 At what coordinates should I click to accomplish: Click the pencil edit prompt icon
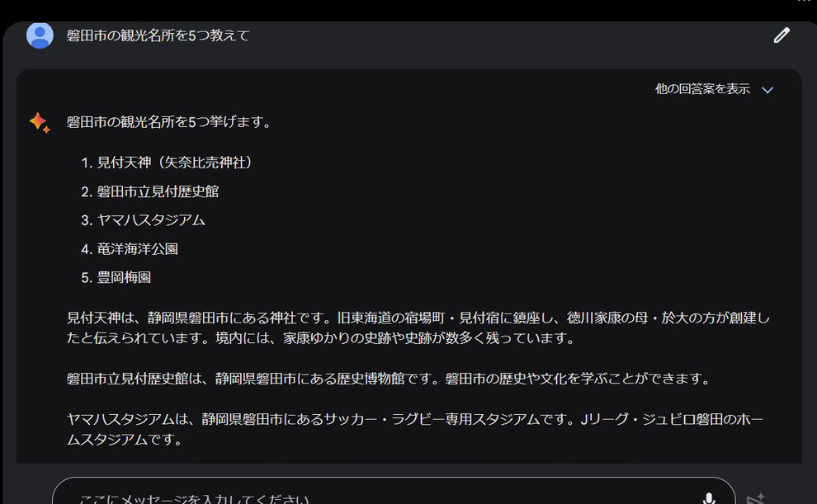coord(782,35)
